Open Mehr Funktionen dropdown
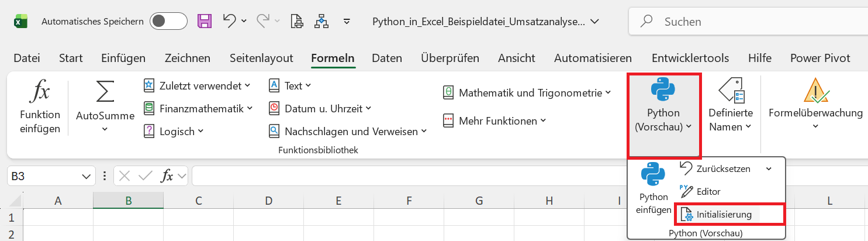 pos(496,121)
